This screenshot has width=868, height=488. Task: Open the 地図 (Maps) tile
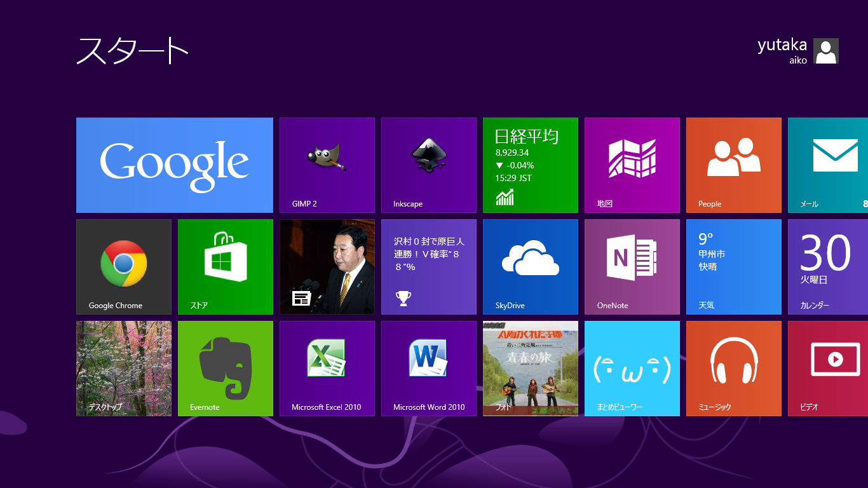[632, 165]
